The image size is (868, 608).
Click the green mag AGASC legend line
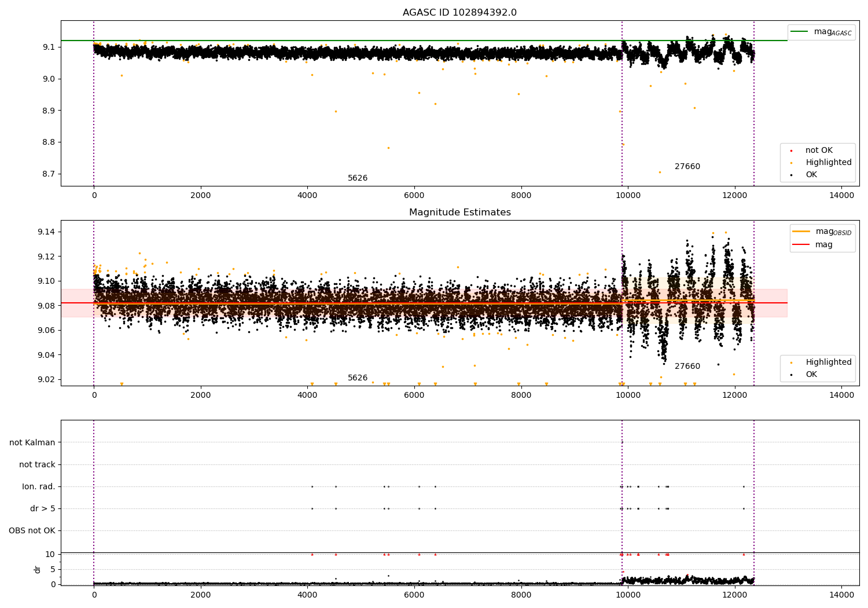(799, 32)
